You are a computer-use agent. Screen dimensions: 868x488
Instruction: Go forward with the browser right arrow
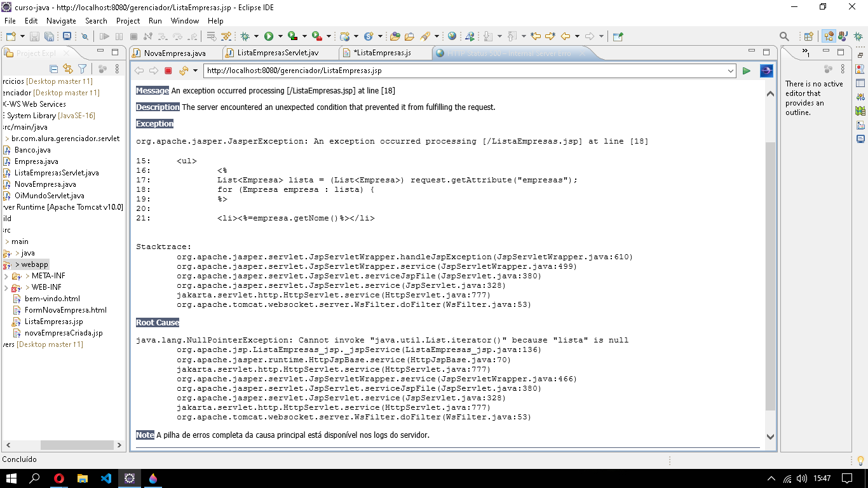154,71
